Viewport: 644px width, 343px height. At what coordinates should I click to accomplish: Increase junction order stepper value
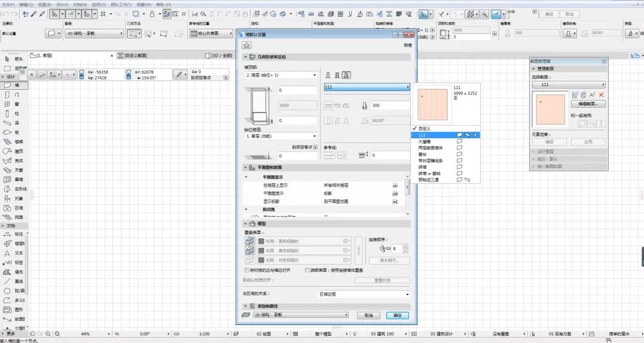click(x=405, y=247)
